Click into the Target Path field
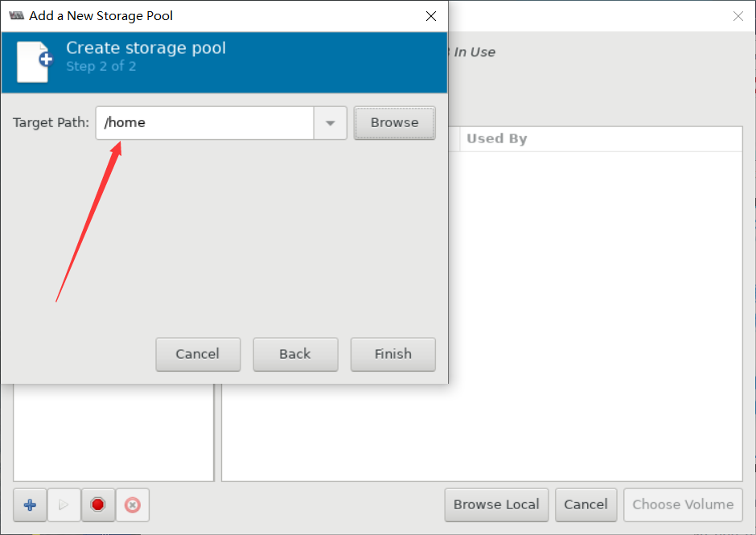The image size is (756, 535). point(205,123)
